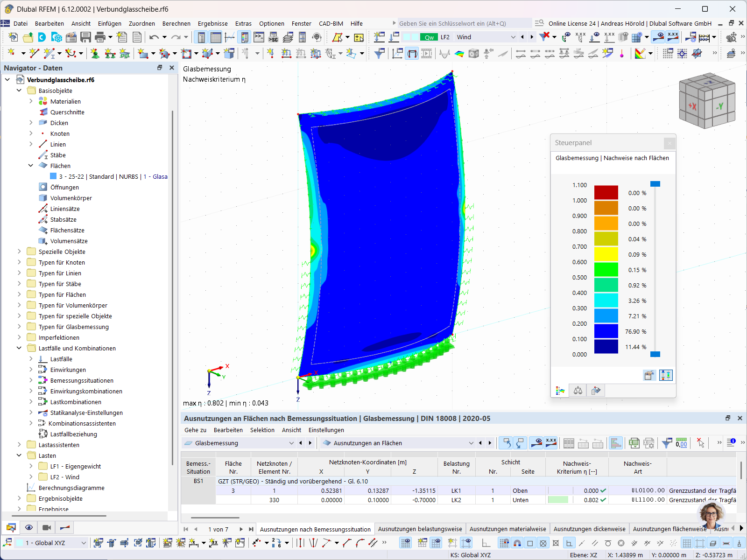
Task: Open the Ausnutzungen an Flächen dropdown
Action: tap(471, 443)
